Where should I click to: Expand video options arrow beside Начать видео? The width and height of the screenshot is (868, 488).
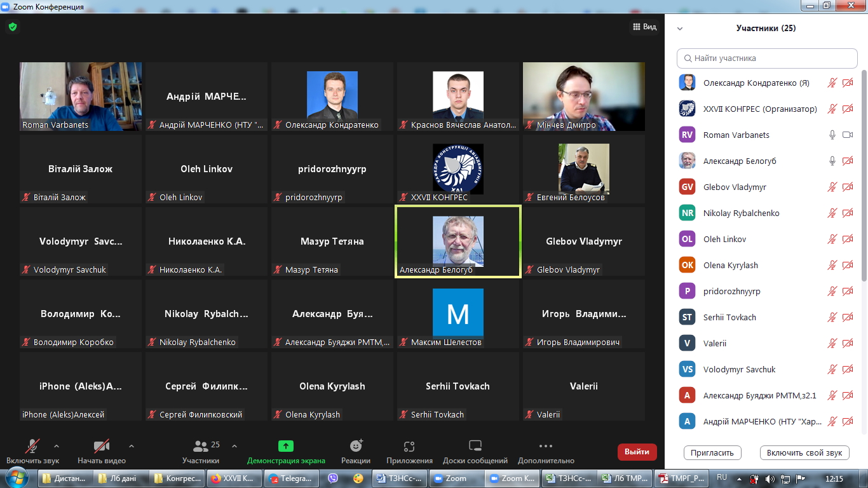[132, 446]
